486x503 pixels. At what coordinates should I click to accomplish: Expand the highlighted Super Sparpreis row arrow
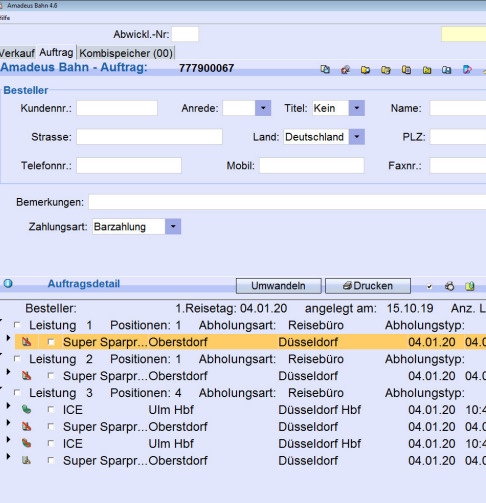[8, 338]
